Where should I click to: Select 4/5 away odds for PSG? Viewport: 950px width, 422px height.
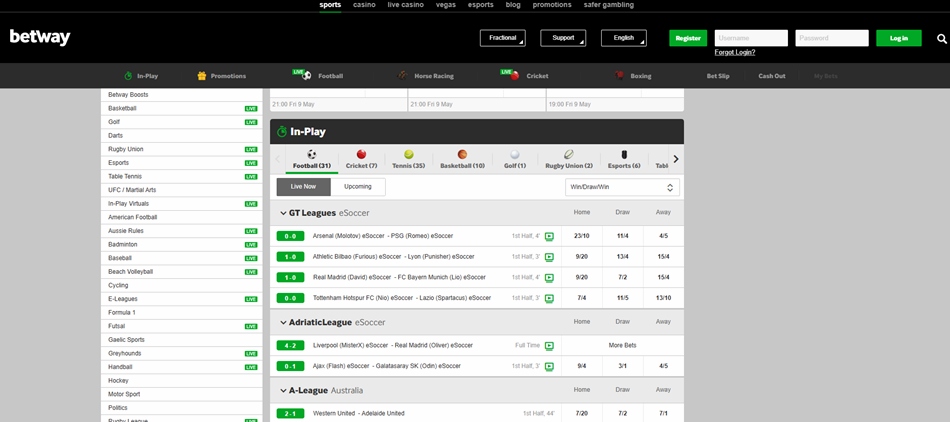pyautogui.click(x=663, y=236)
